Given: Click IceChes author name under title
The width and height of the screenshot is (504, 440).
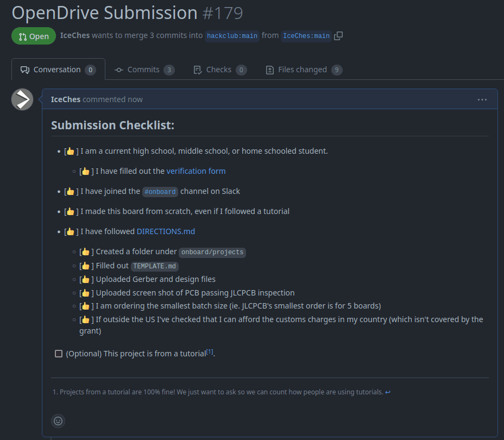Looking at the screenshot, I should [x=75, y=36].
